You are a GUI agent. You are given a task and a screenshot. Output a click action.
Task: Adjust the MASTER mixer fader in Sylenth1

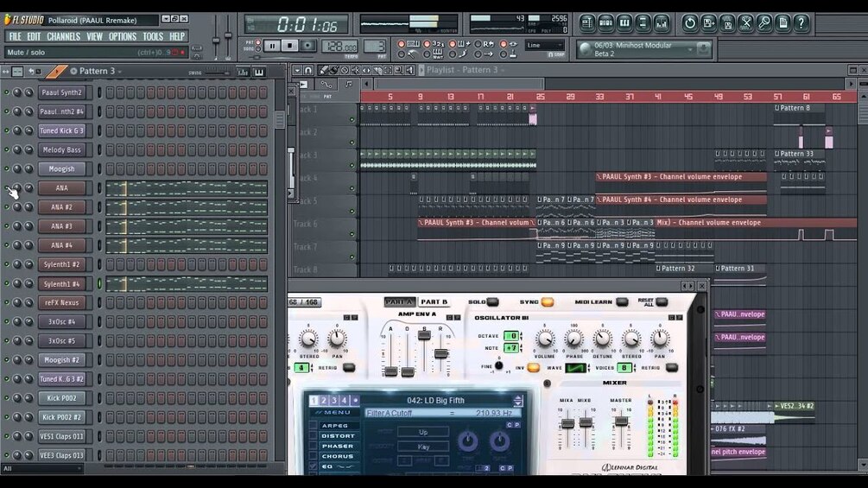(621, 421)
